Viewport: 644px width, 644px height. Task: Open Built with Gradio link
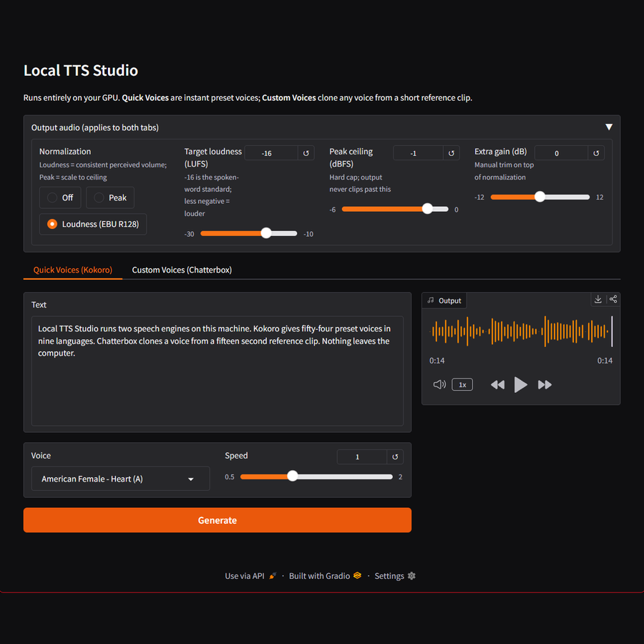coord(325,576)
